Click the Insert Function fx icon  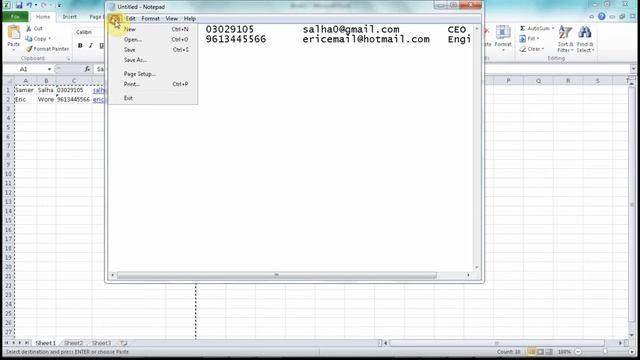[x=87, y=69]
